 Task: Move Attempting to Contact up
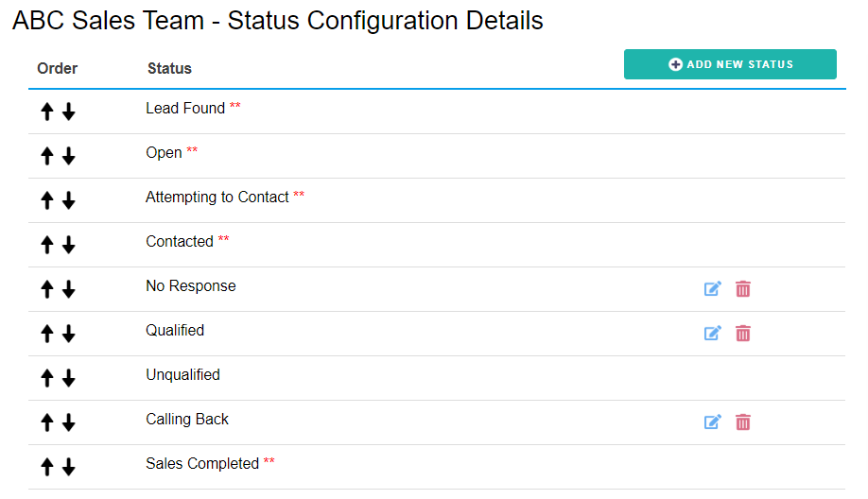(47, 200)
